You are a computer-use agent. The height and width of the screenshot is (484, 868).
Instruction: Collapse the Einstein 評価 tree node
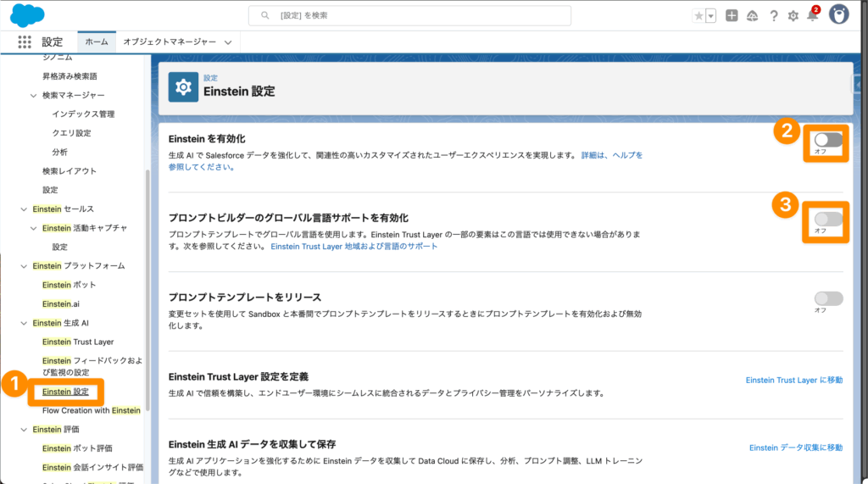click(x=23, y=430)
